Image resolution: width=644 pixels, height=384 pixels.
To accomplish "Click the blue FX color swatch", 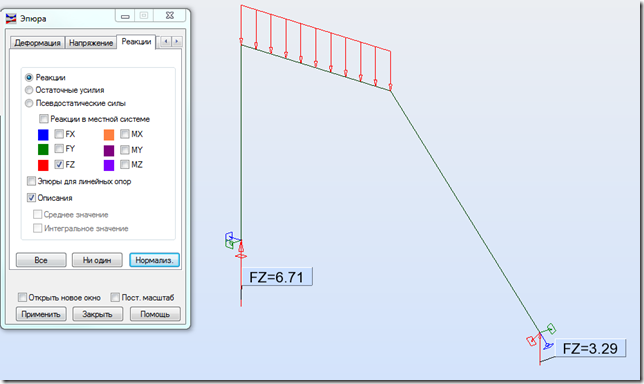I will pyautogui.click(x=43, y=135).
